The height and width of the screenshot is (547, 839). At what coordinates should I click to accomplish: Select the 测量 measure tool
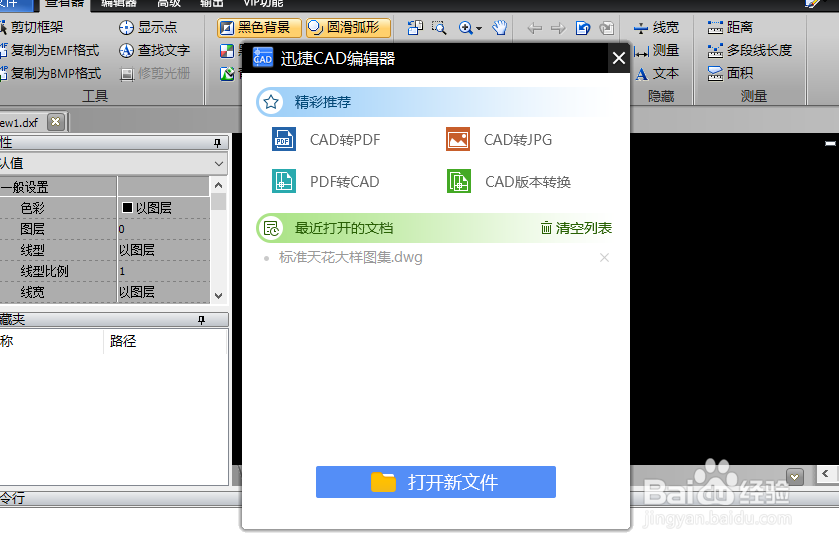coord(656,50)
